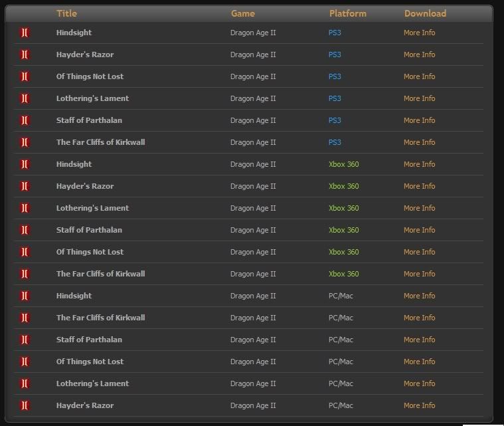Open More Info for PS3 Of Things Not Lost
Viewport: 504px width, 426px height.
click(420, 76)
